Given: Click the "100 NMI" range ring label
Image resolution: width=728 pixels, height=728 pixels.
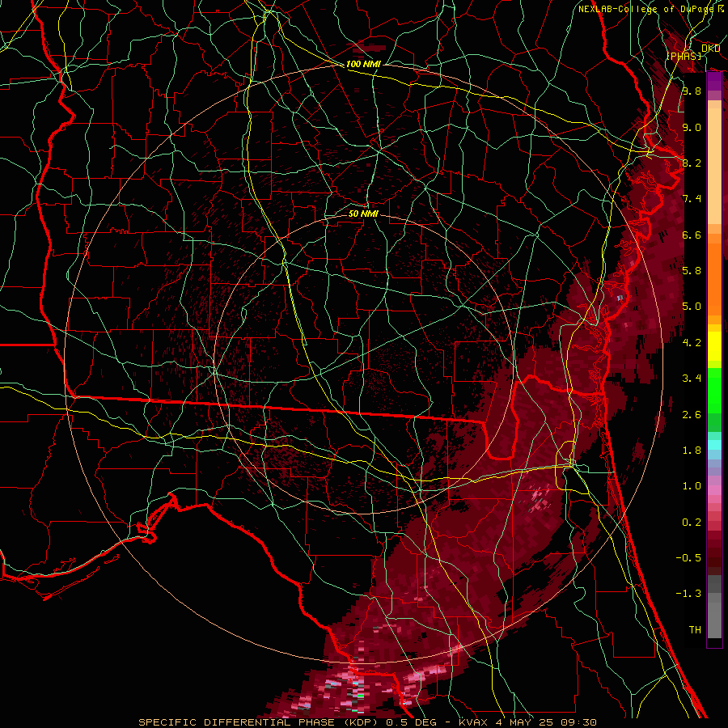Looking at the screenshot, I should click(363, 64).
